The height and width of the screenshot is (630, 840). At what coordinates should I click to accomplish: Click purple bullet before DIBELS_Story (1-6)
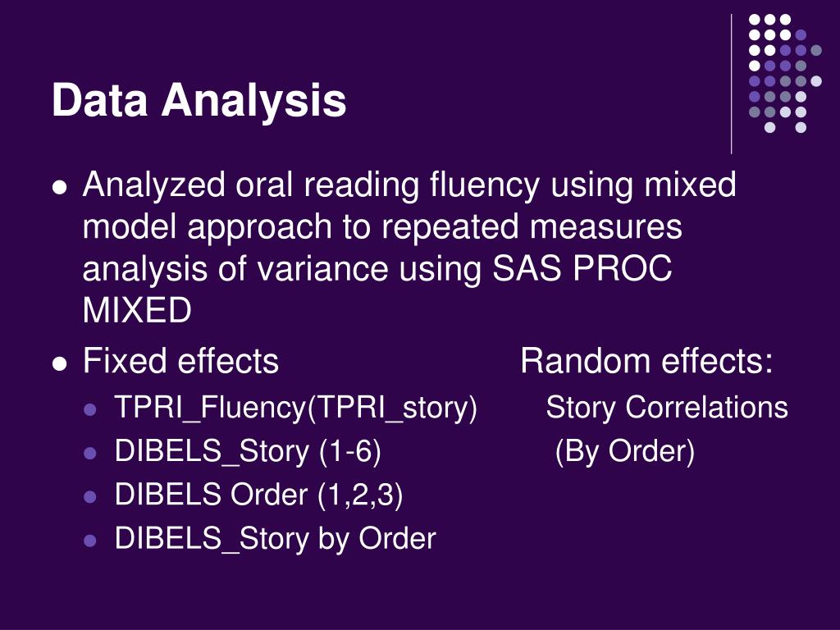(x=90, y=453)
